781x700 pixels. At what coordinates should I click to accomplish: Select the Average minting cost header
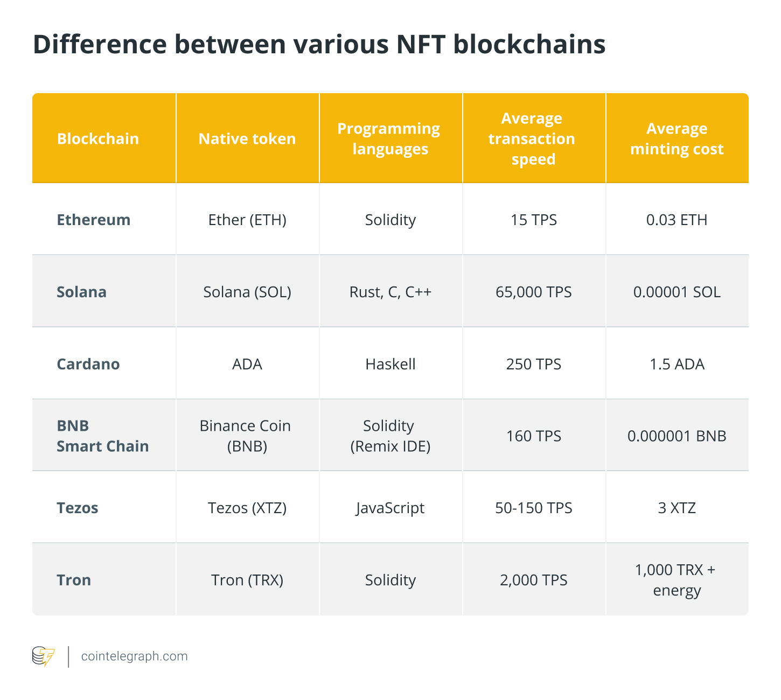point(677,139)
